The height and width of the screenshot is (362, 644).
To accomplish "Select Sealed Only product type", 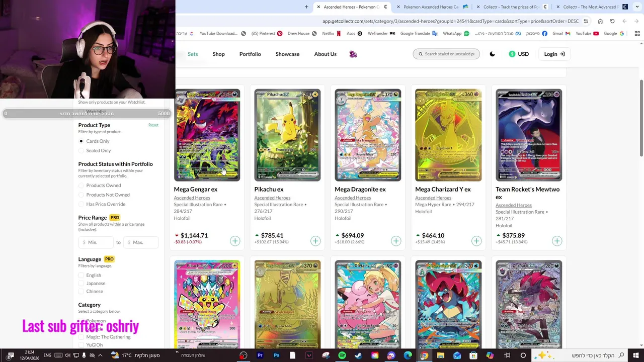I will [95, 151].
